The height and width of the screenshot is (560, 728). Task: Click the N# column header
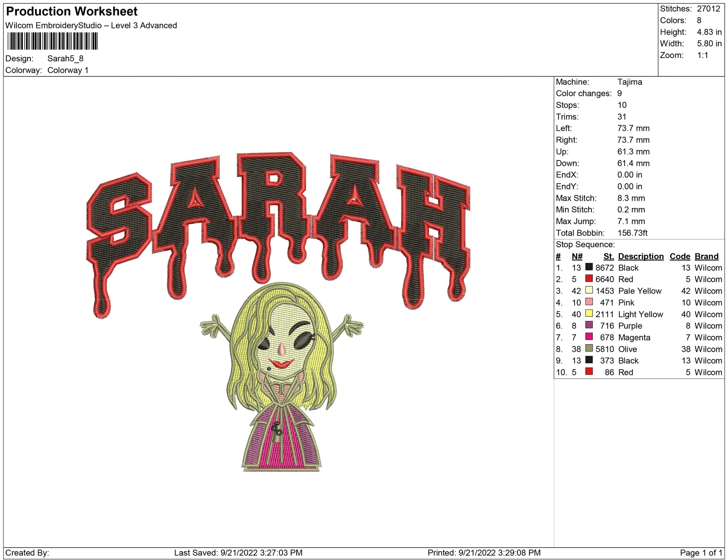577,256
